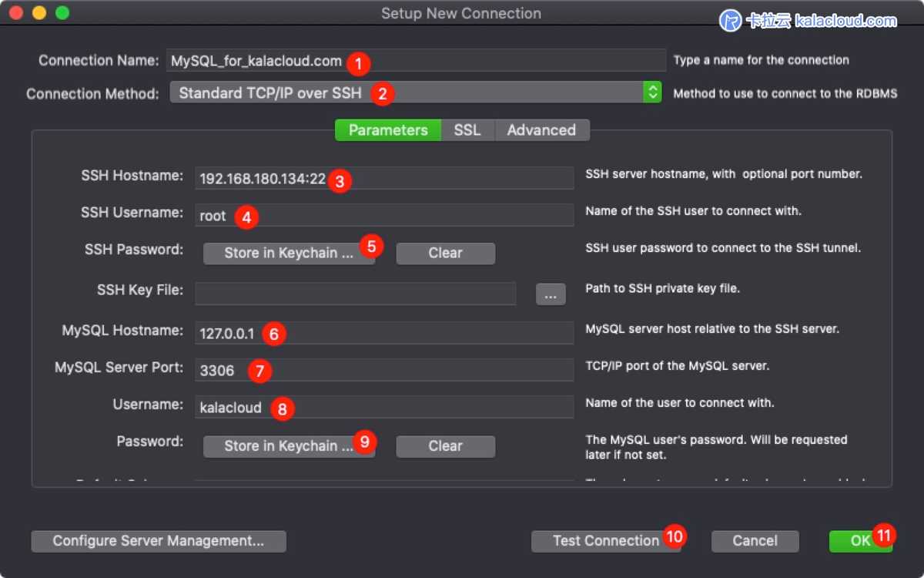Click the dropdown chevron next to Standard TCP/IP over SSH
This screenshot has height=578, width=924.
tap(652, 92)
